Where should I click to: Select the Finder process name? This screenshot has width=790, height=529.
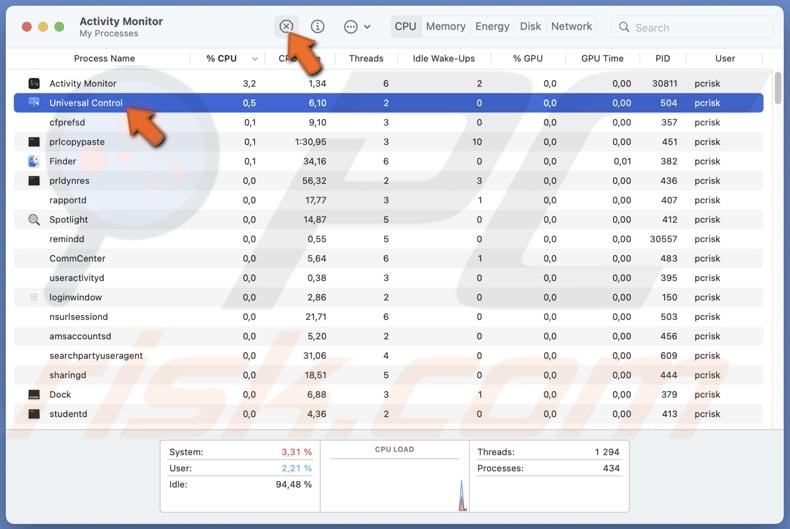[x=62, y=161]
